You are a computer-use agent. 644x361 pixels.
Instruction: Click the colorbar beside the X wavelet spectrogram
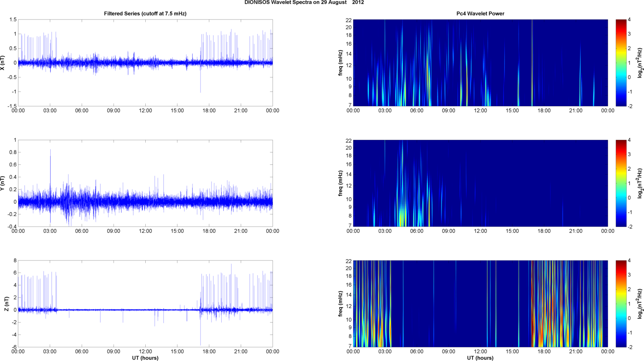click(621, 63)
